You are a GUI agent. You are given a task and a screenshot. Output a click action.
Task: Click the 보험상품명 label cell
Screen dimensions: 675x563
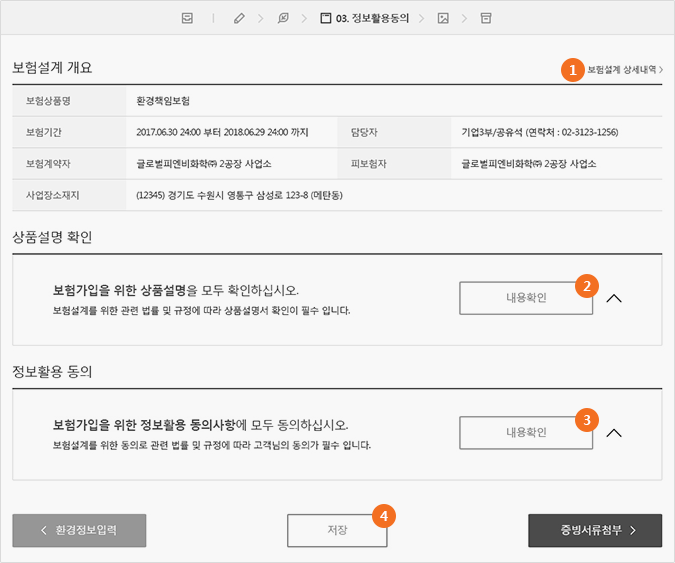point(69,101)
